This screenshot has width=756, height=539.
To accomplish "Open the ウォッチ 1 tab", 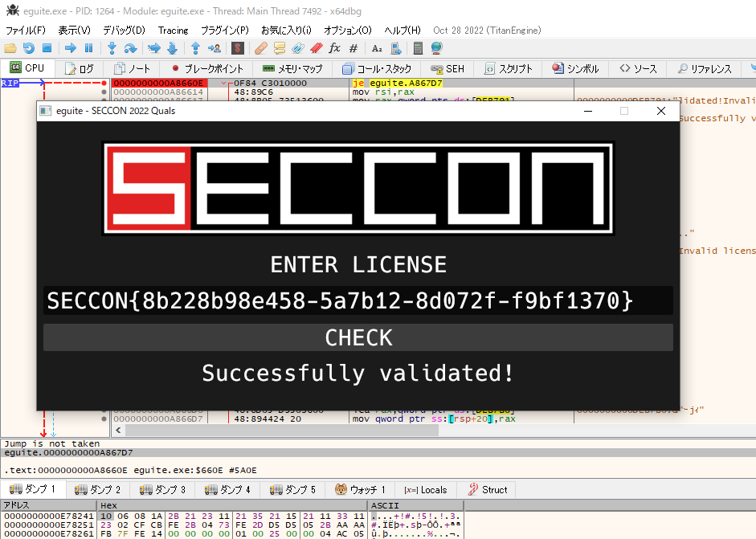I will (360, 489).
